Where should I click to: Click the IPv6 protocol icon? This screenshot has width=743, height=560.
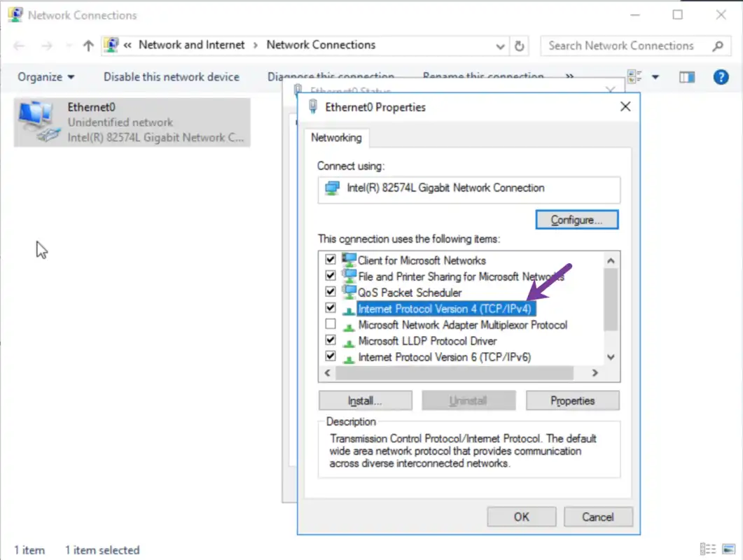click(349, 358)
